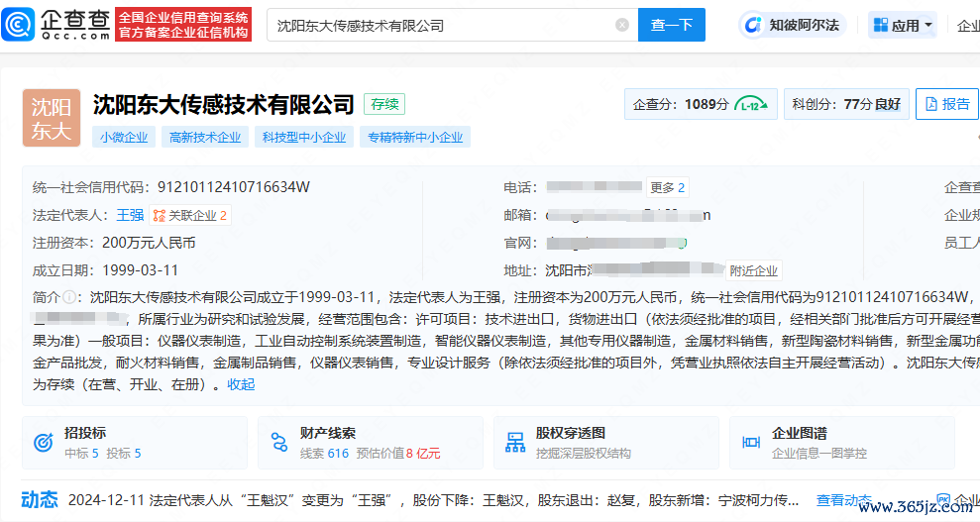View 线索 616 property clues

point(324,454)
